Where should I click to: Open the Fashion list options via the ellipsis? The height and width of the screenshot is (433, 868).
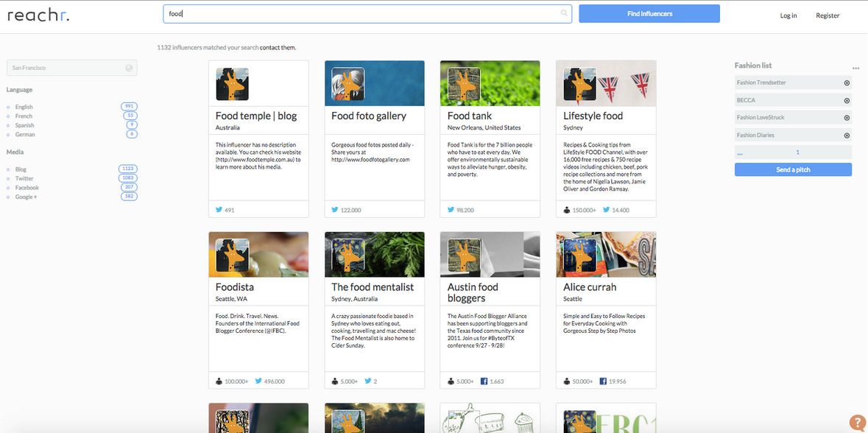pyautogui.click(x=855, y=66)
